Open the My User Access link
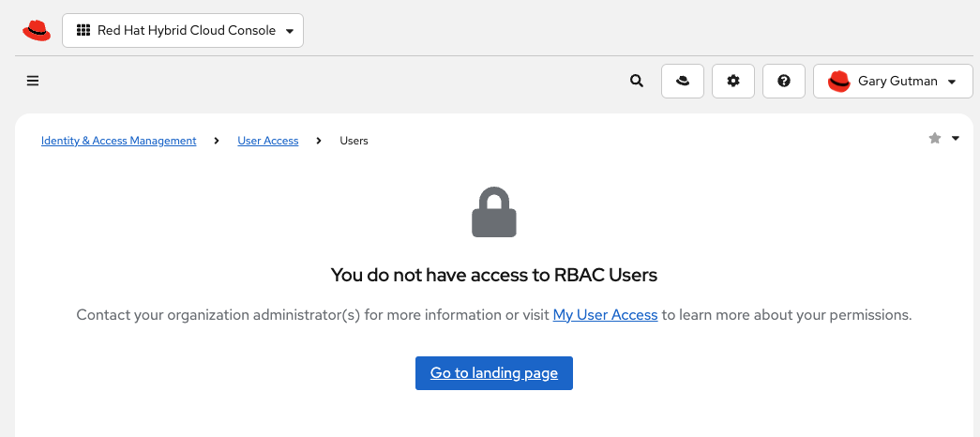The width and height of the screenshot is (980, 437). point(605,315)
